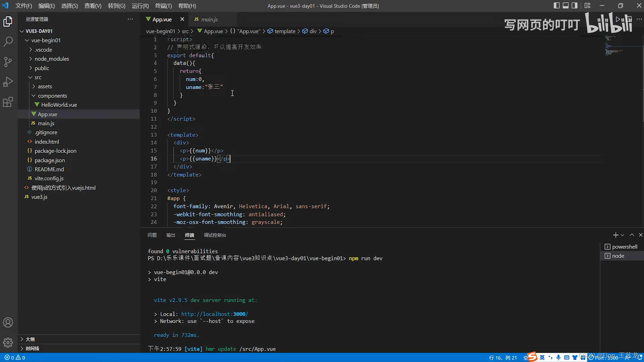644x362 pixels.
Task: Switch to the 输出 output panel tab
Action: (x=171, y=235)
